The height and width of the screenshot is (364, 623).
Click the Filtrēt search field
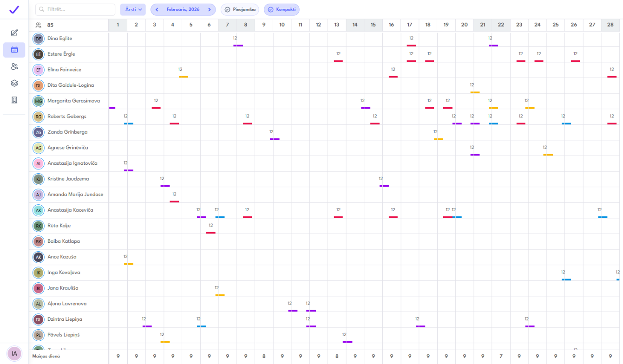[x=75, y=9]
